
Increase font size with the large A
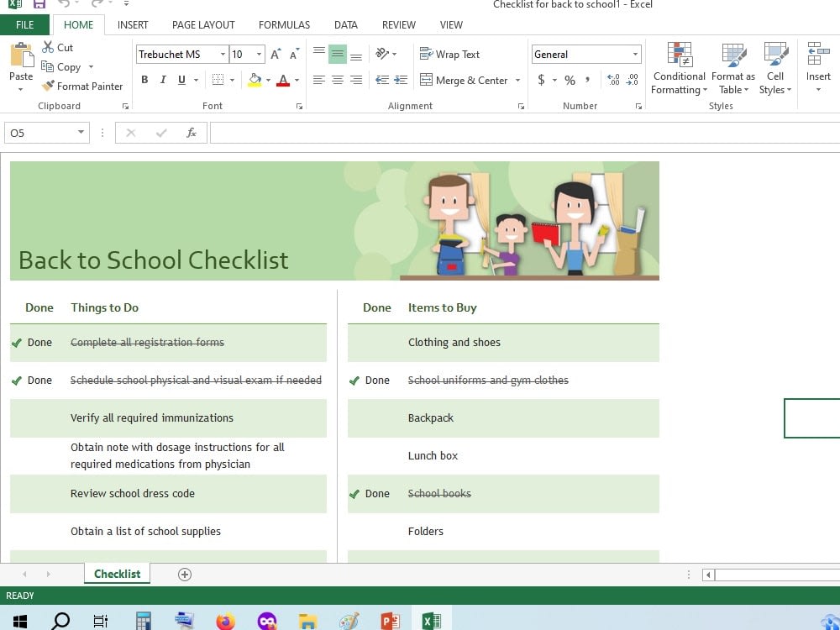[276, 54]
